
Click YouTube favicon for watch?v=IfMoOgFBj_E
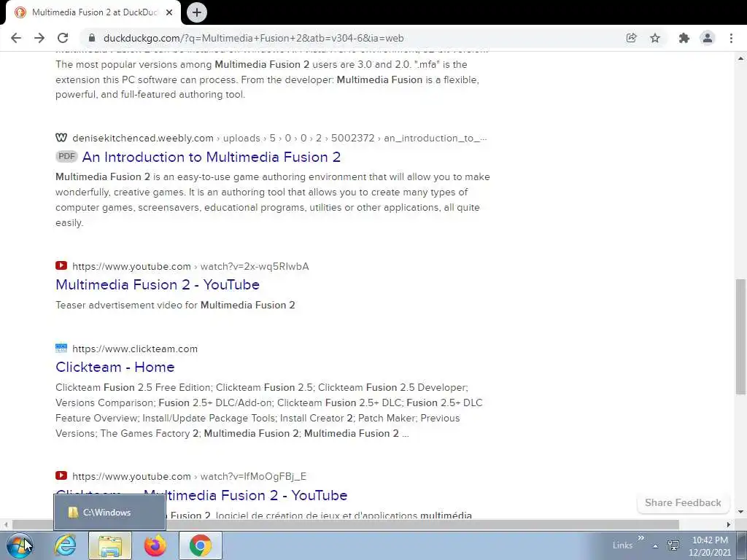[x=61, y=475]
